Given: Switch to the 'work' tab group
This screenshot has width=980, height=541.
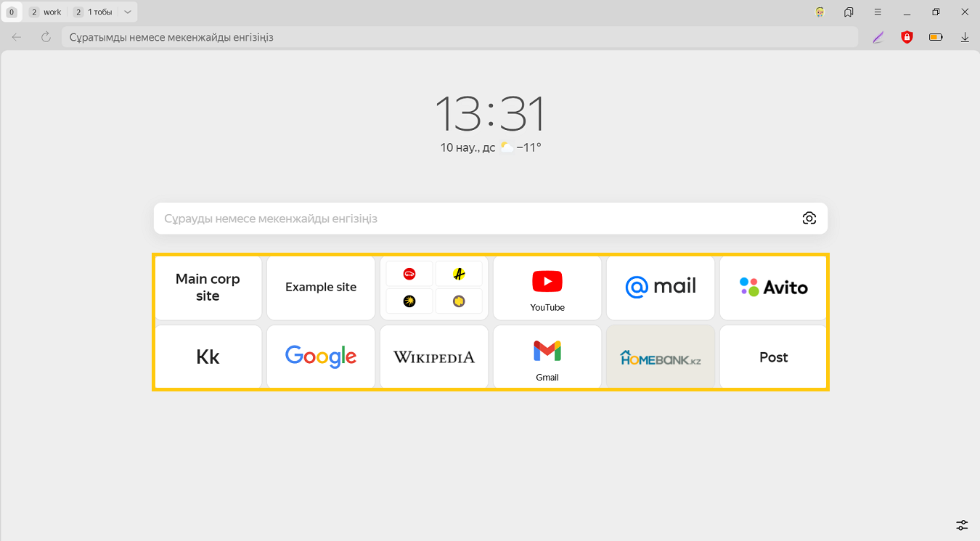Looking at the screenshot, I should coord(46,12).
